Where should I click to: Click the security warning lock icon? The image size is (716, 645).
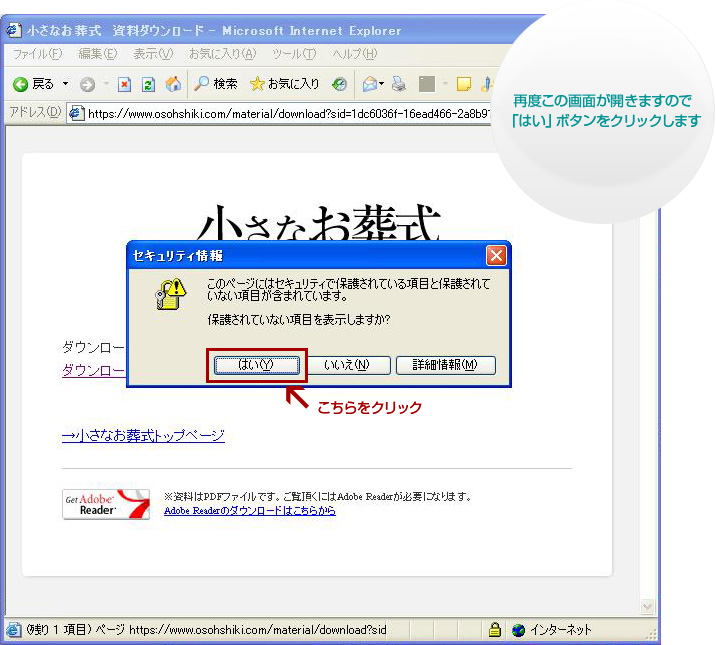point(171,294)
